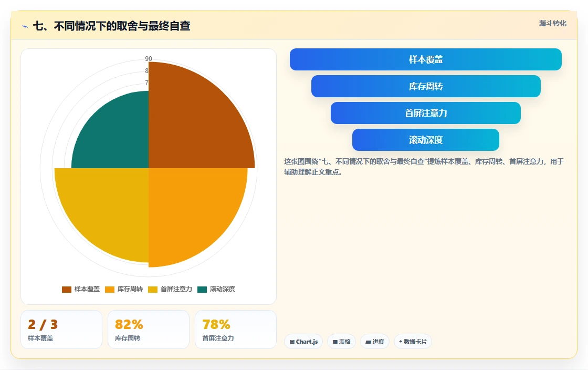This screenshot has width=588, height=370.
Task: Click the 滚动深度 funnel bar
Action: click(426, 140)
